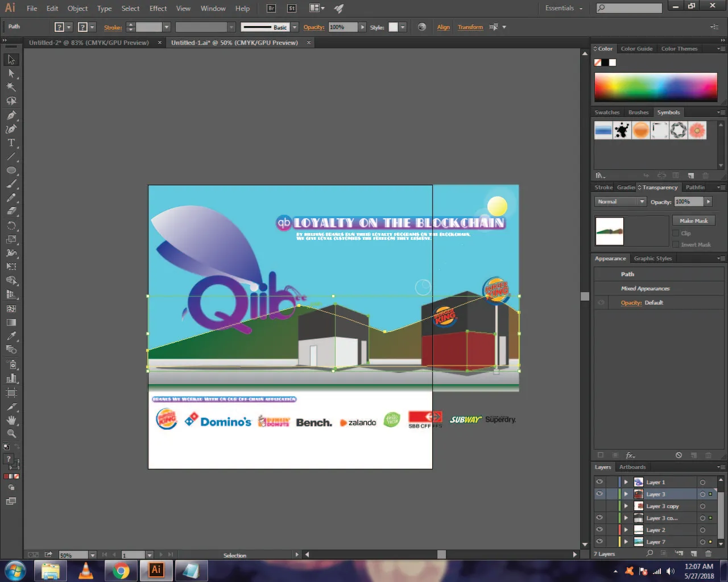Switch to the Artboards tab
The height and width of the screenshot is (582, 728).
tap(632, 467)
